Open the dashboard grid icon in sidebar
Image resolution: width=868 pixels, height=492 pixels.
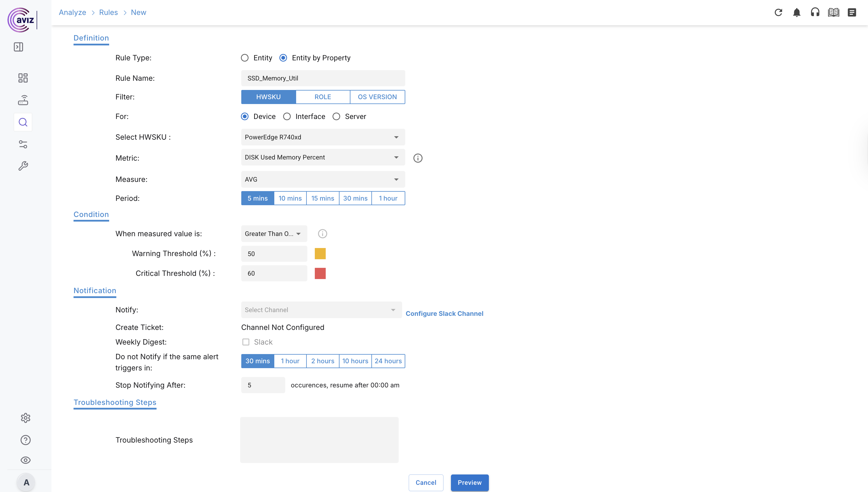[23, 78]
